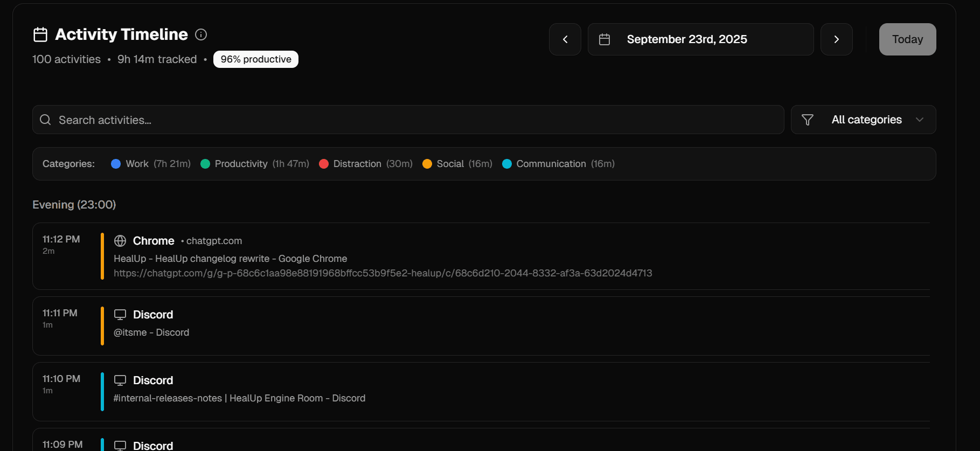Click the search magnifier icon
980x451 pixels.
(46, 120)
